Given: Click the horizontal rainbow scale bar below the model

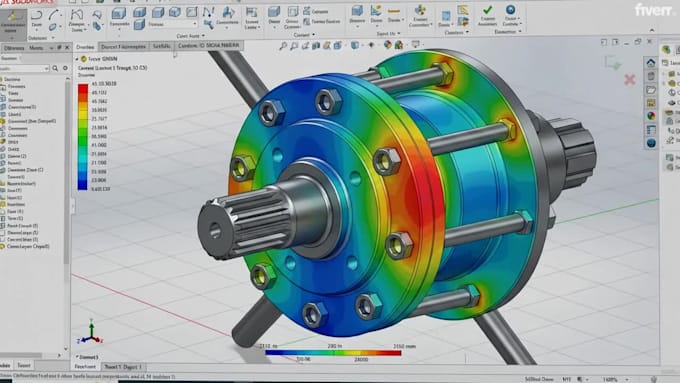Looking at the screenshot, I should pos(333,353).
